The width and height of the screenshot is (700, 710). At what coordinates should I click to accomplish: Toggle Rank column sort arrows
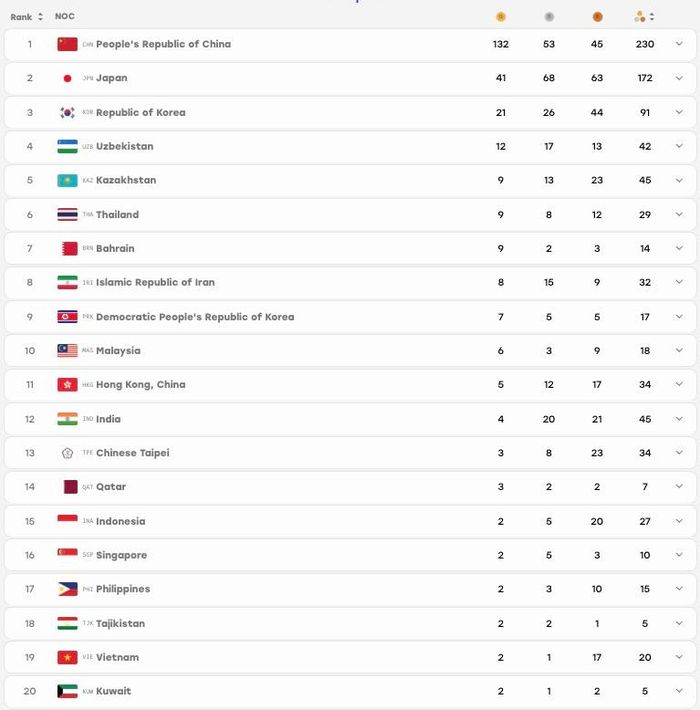tap(40, 17)
